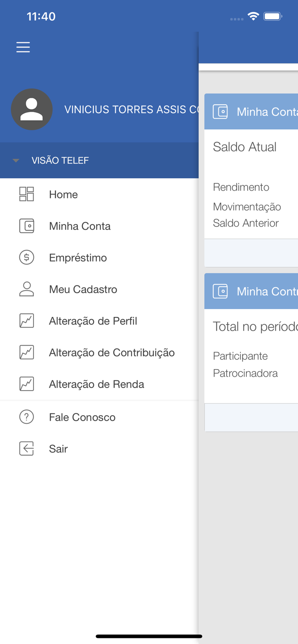
Task: Open the hamburger navigation menu
Action: [x=23, y=47]
